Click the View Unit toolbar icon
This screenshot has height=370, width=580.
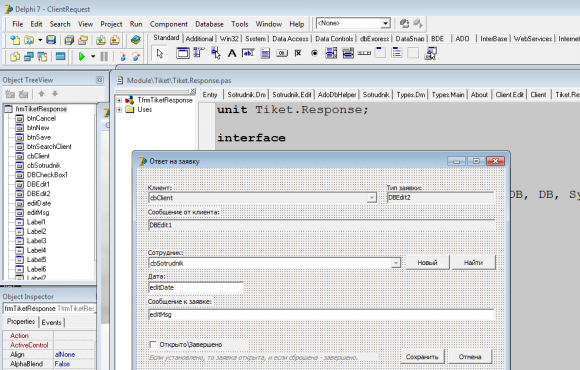(x=15, y=57)
